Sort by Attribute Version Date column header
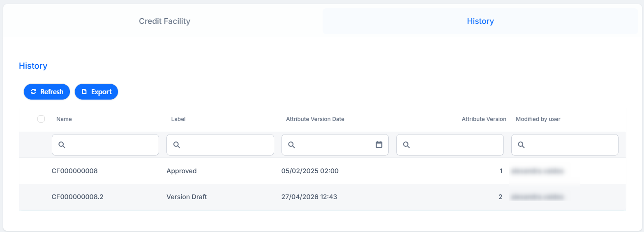Image resolution: width=644 pixels, height=232 pixels. coord(315,119)
